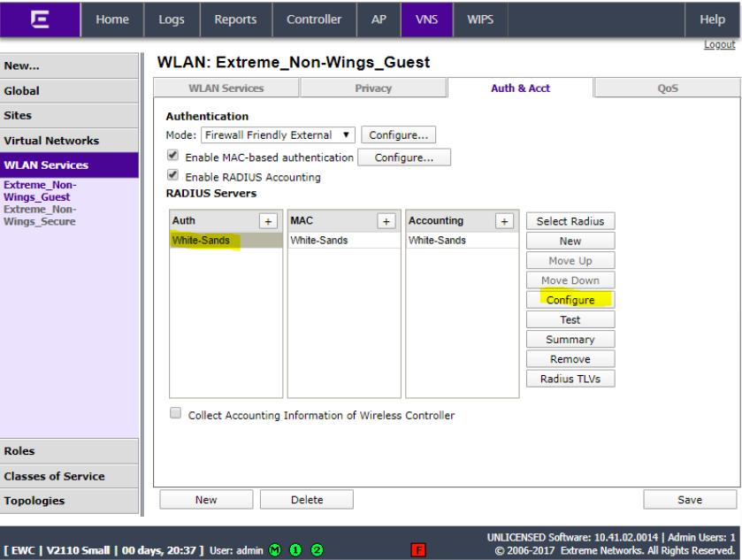Switch to the QoS tab
Image resolution: width=742 pixels, height=560 pixels.
[668, 88]
